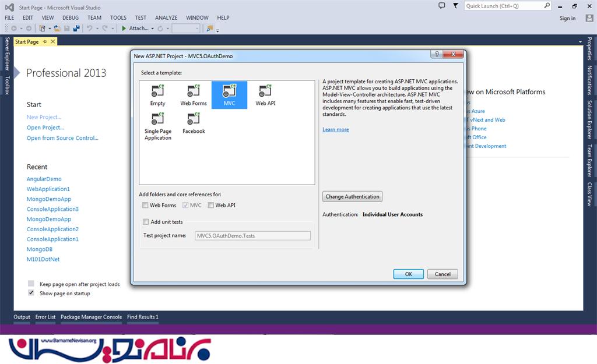597x364 pixels.
Task: Click the disabled MVC references checkbox
Action: [x=185, y=206]
